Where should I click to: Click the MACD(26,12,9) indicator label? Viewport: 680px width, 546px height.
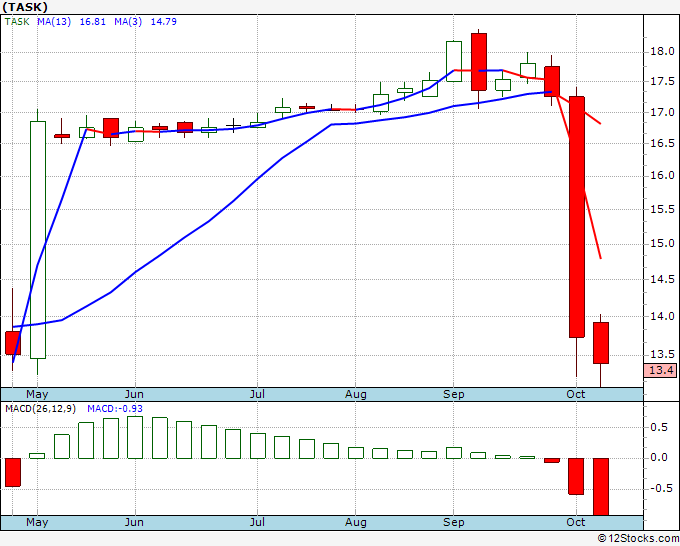click(40, 409)
